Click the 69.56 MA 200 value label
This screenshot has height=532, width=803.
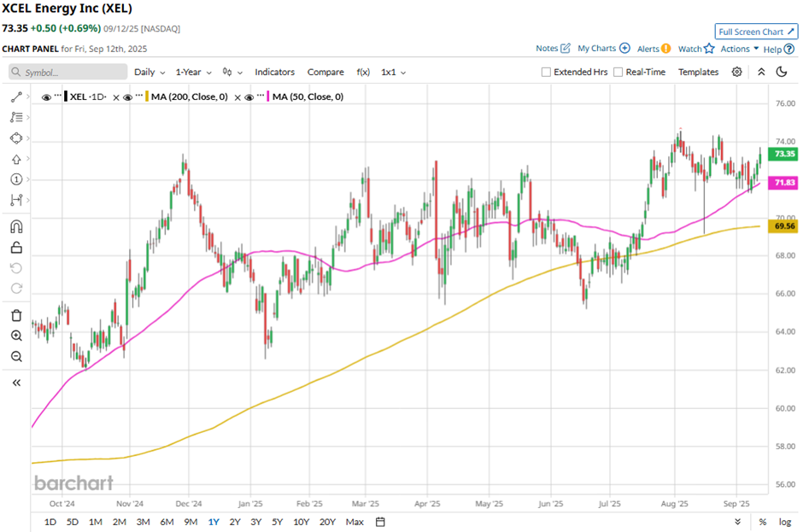click(x=783, y=225)
